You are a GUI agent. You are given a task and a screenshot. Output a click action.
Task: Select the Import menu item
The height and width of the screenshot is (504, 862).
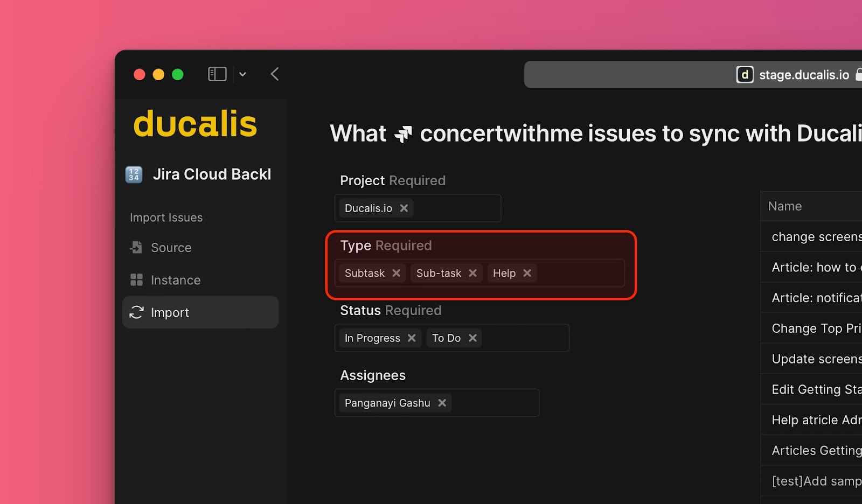tap(200, 312)
